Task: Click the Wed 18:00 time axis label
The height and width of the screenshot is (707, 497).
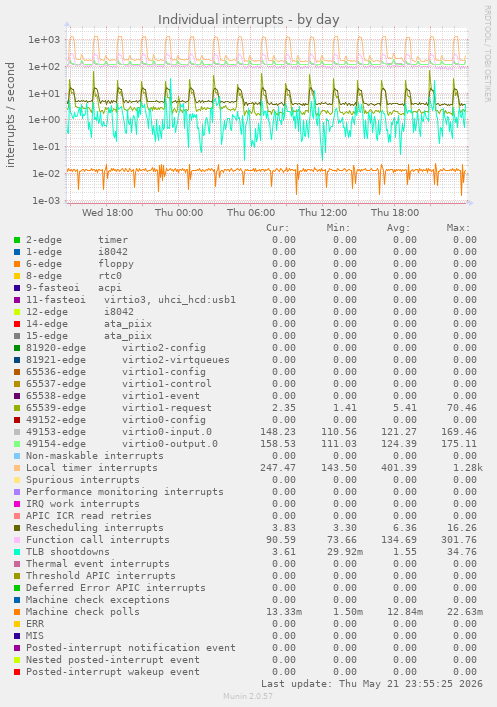Action: click(107, 212)
